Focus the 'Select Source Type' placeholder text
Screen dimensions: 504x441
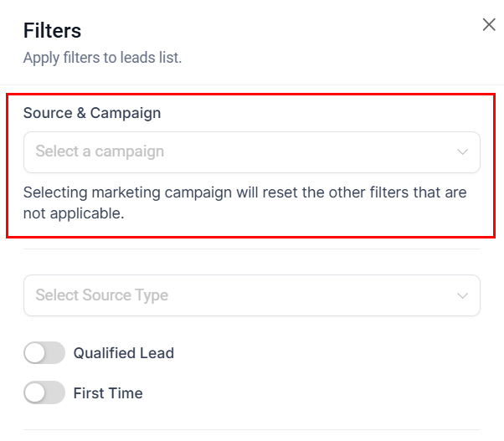(x=101, y=295)
